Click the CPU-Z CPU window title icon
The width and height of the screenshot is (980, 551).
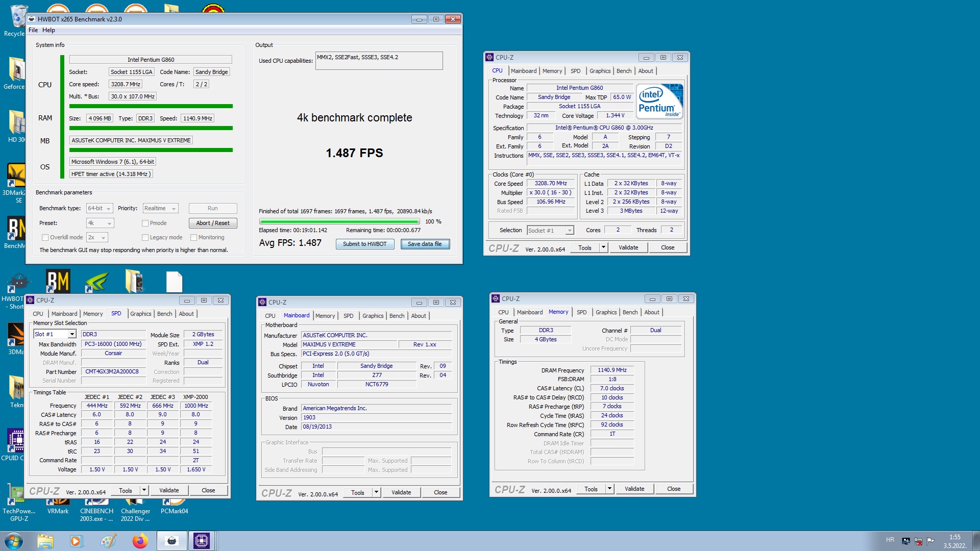point(489,58)
